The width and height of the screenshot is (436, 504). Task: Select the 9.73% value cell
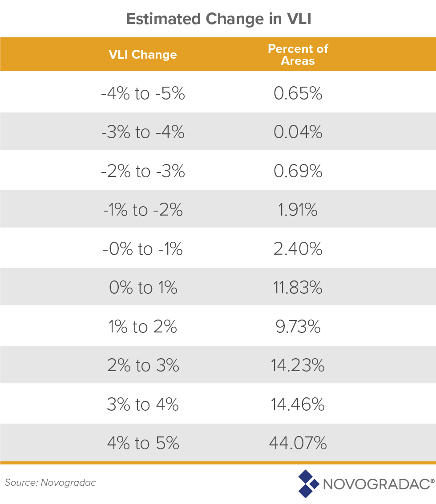click(297, 327)
